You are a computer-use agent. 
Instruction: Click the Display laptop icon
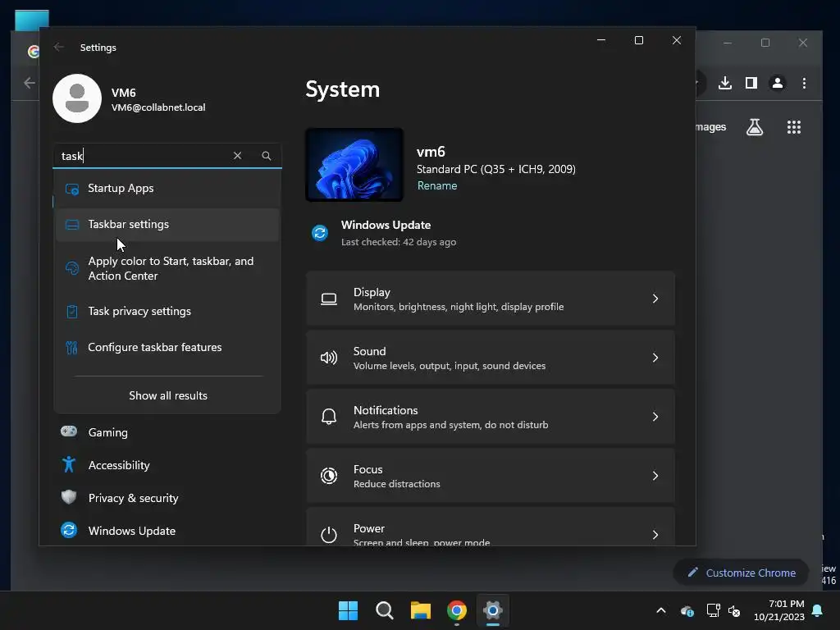(x=329, y=299)
